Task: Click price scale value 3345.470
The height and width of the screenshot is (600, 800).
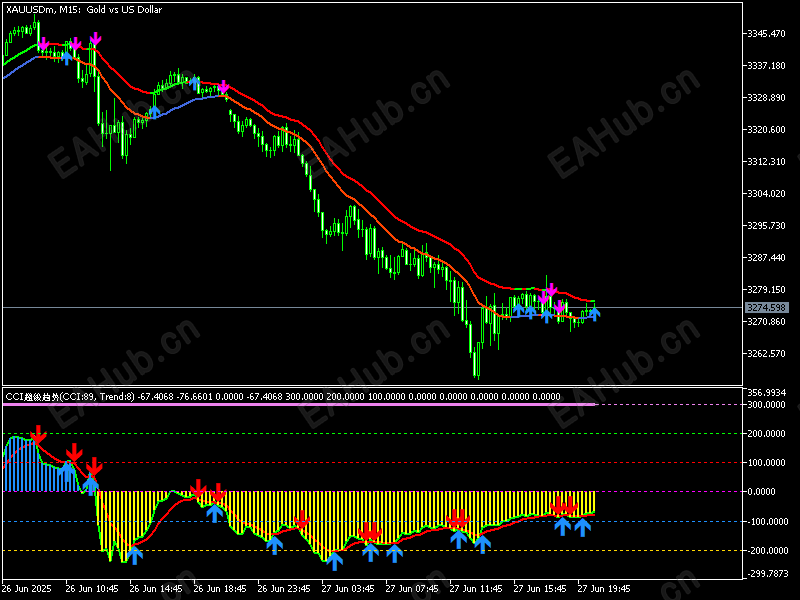Action: tap(766, 34)
